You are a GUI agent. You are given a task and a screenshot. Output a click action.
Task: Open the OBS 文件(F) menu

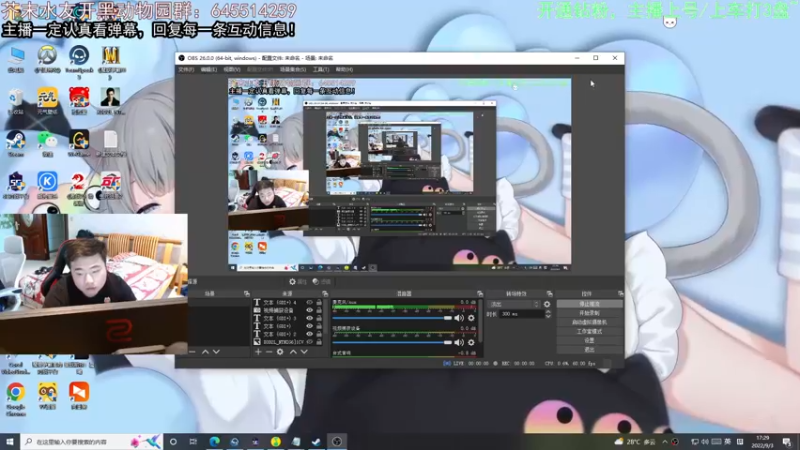186,69
